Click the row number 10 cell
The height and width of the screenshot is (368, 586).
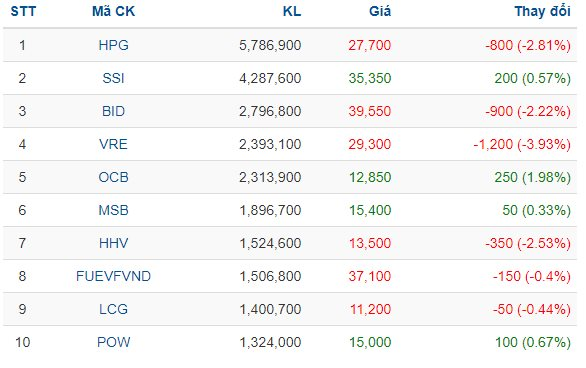22,342
